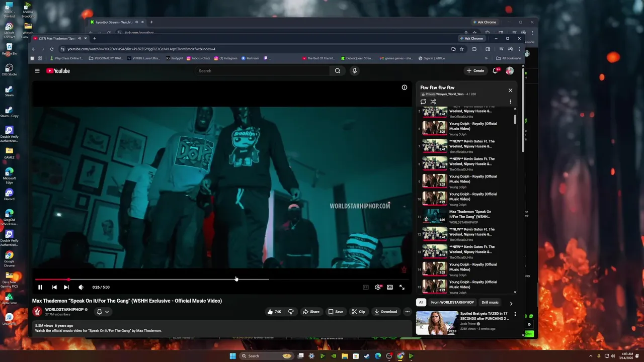This screenshot has width=644, height=362.
Task: Mute the video volume
Action: [81, 287]
